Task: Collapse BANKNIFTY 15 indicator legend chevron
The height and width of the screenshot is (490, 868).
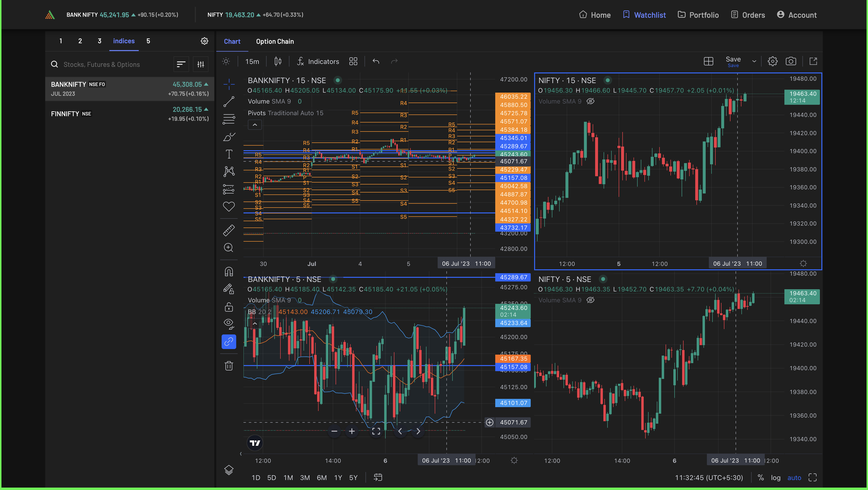Action: coord(255,125)
